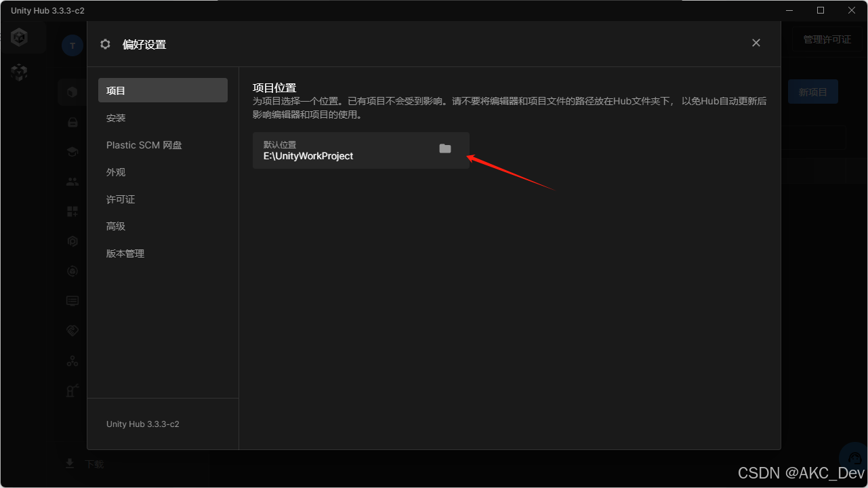Open the 高级 advanced tab
The image size is (868, 488).
163,226
